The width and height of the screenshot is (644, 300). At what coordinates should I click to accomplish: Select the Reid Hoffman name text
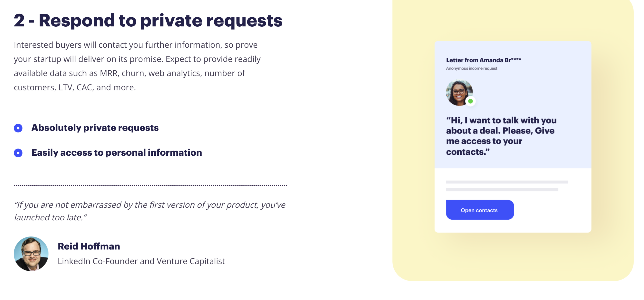click(x=89, y=246)
